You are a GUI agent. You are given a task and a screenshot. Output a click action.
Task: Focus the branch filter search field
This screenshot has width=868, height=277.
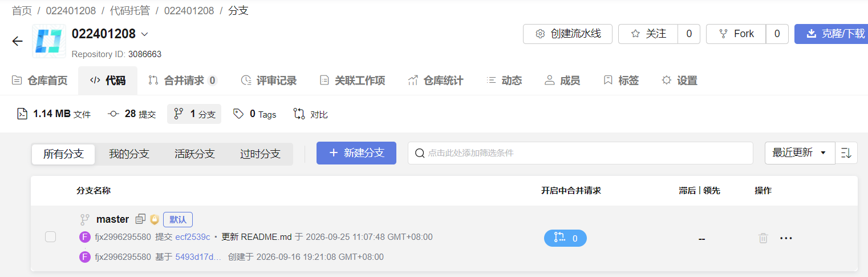point(581,153)
